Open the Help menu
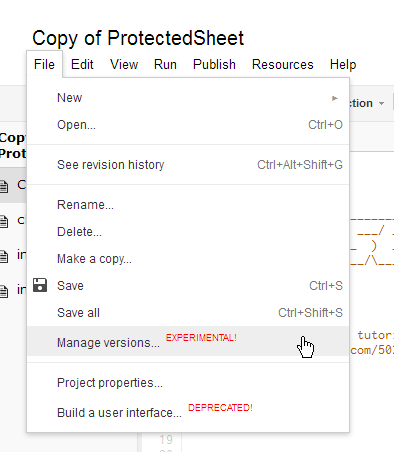Viewport: 394px width, 452px height. (343, 64)
